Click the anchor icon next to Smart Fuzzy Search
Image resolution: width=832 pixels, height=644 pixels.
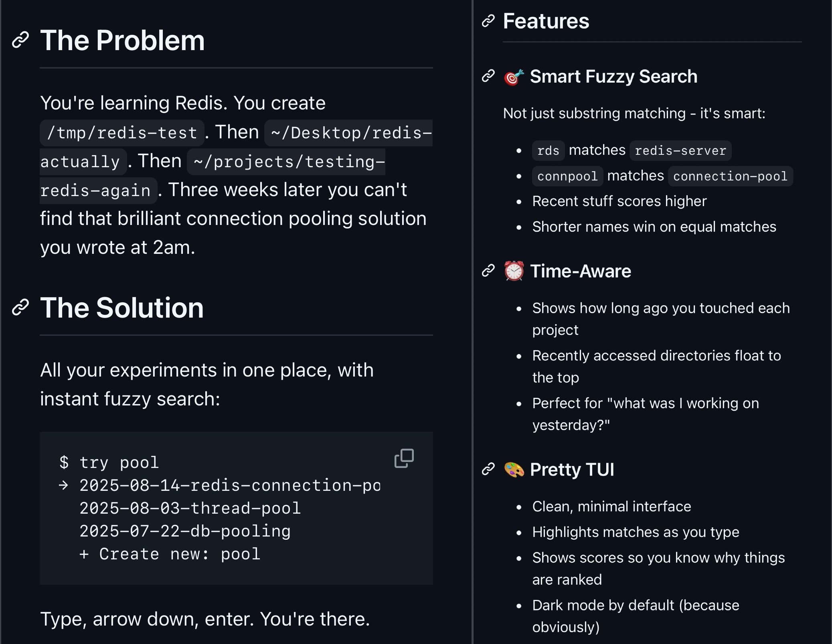pyautogui.click(x=488, y=76)
